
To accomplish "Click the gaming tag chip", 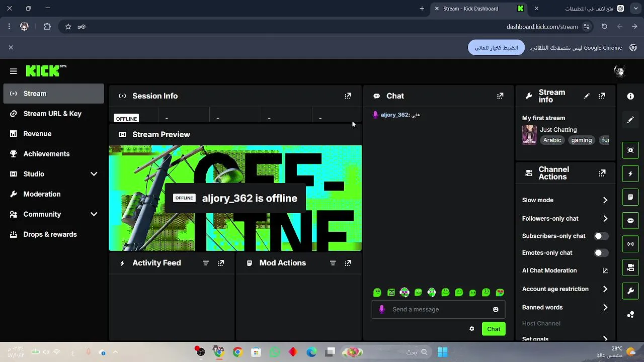I will [x=581, y=140].
